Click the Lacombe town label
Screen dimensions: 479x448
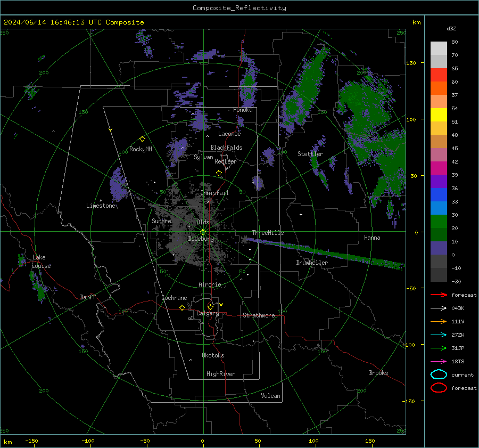coord(229,134)
